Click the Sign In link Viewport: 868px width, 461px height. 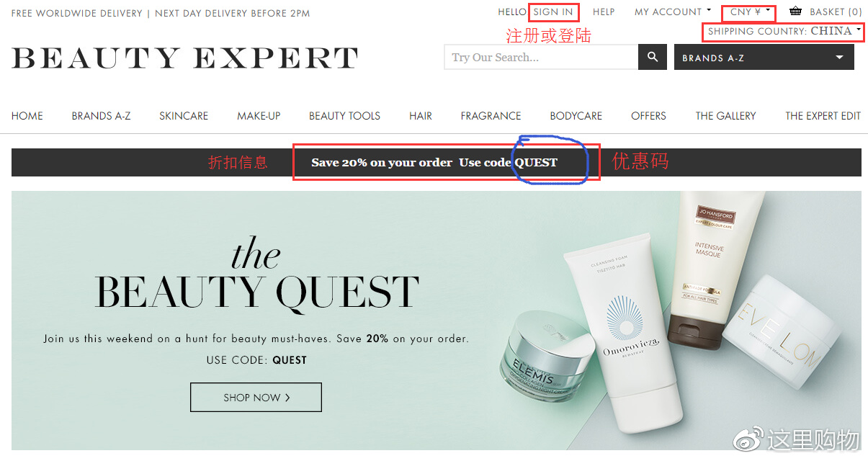pos(553,12)
